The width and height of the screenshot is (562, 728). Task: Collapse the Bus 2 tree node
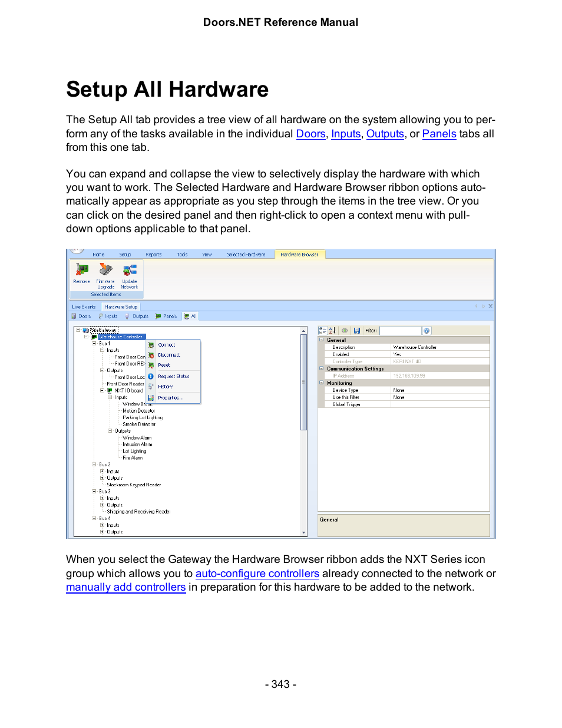[x=94, y=465]
